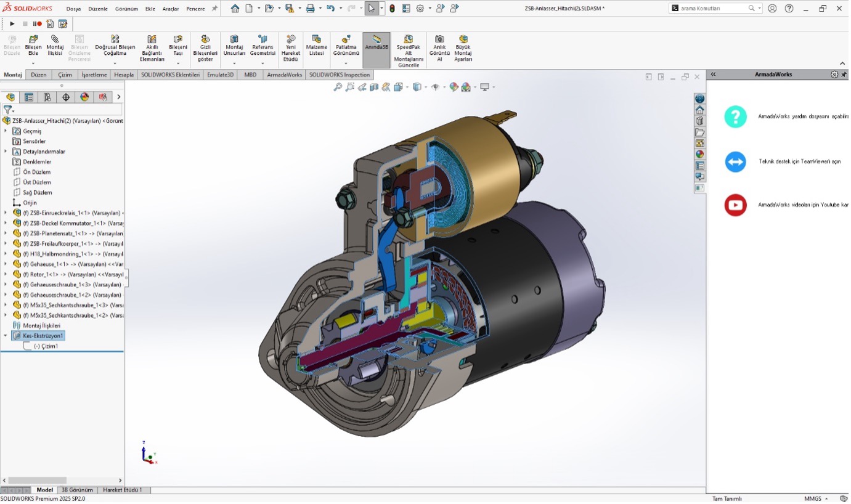This screenshot has height=504, width=851.
Task: Collapse the Kes-Ekstrüzyon1 feature node
Action: point(6,336)
